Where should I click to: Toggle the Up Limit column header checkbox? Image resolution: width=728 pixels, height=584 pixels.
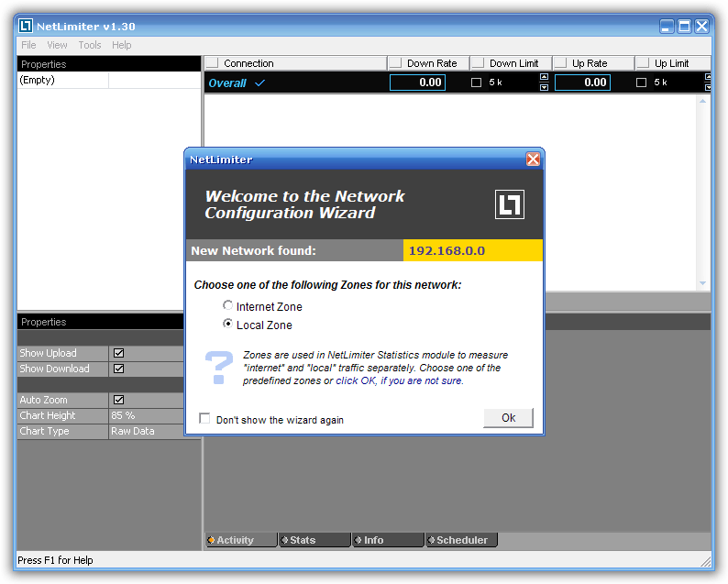643,62
